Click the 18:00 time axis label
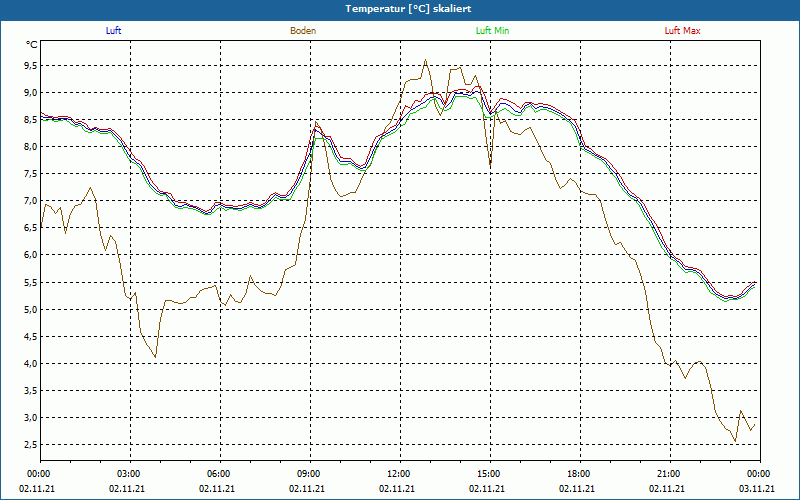800x500 pixels. 580,474
